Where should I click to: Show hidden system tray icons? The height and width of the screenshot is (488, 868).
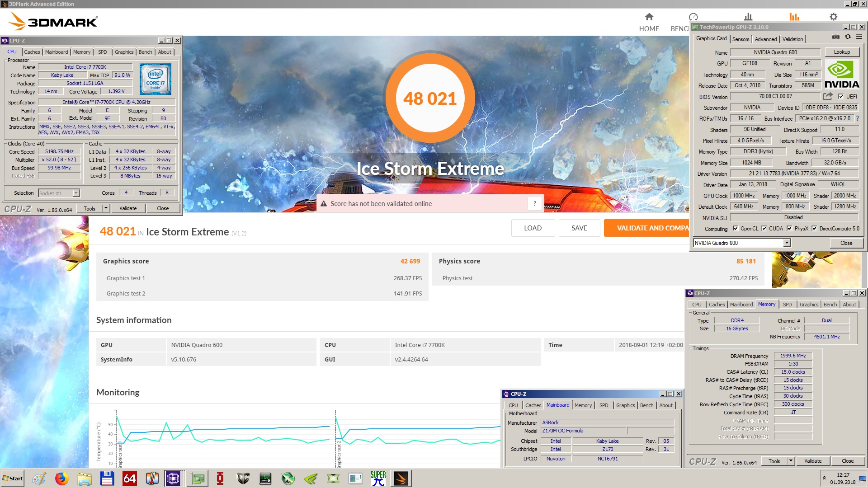(824, 478)
